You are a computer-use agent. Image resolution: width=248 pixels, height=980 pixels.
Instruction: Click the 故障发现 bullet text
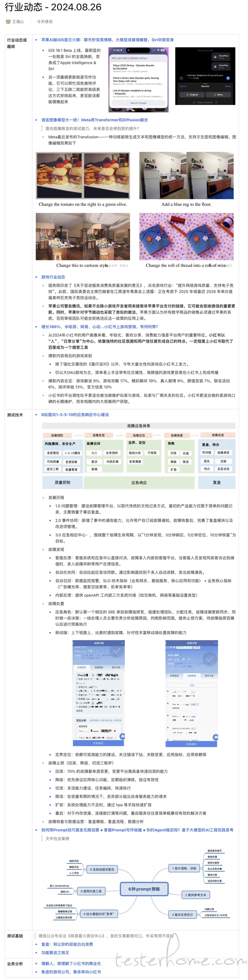coord(56,549)
